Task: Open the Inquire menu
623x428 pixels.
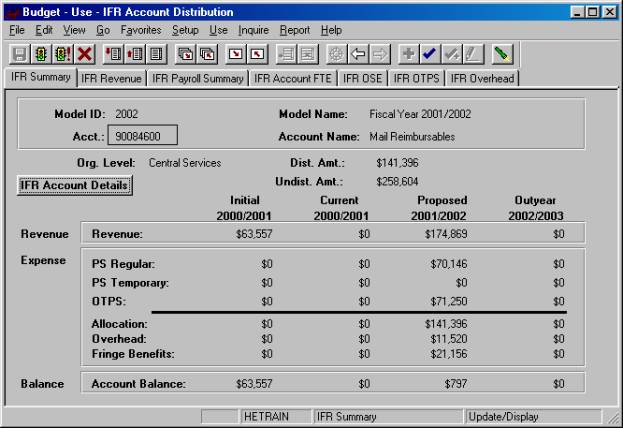Action: click(x=254, y=30)
